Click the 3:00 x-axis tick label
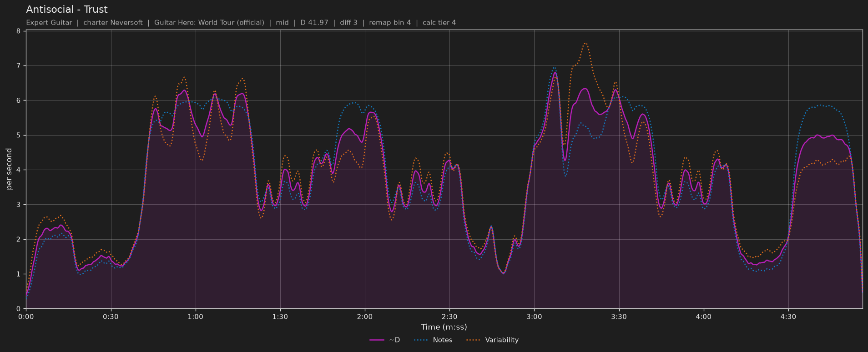868x352 pixels. point(534,317)
